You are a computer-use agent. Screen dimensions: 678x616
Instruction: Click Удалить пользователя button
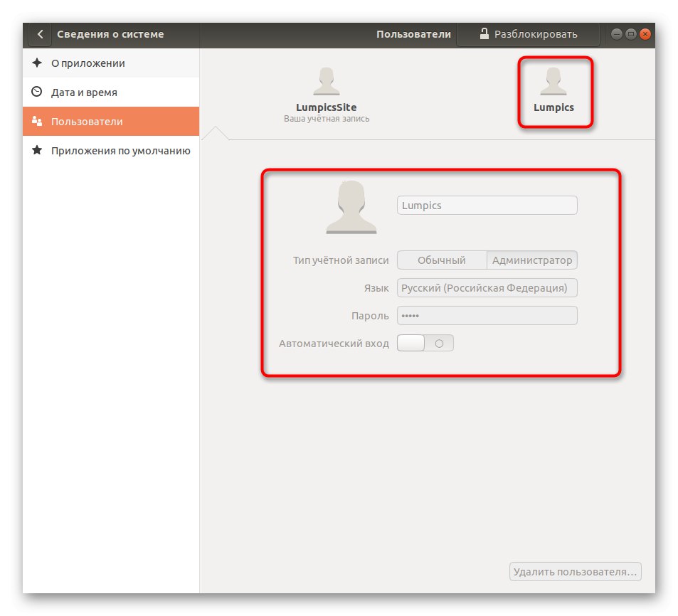575,571
